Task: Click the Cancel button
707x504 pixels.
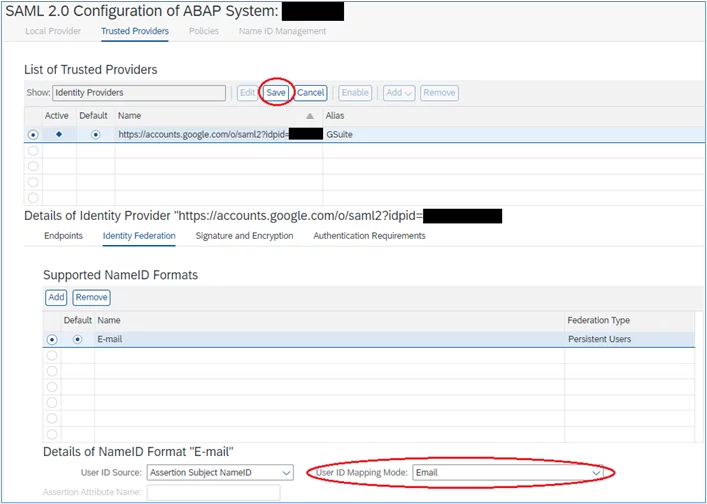Action: coord(311,93)
